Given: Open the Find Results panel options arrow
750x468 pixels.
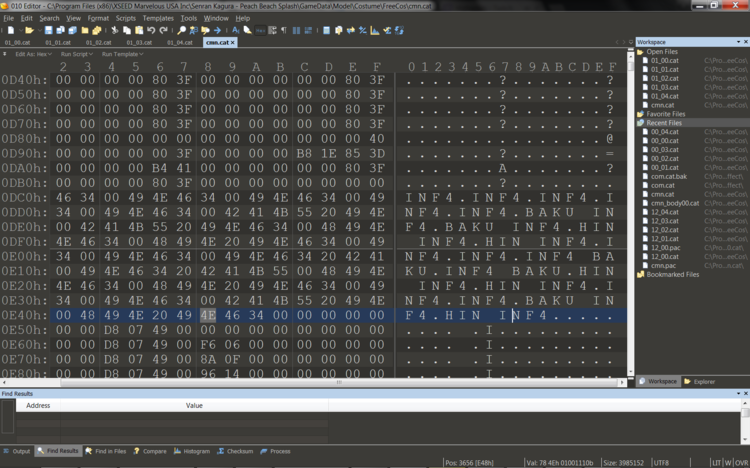Looking at the screenshot, I should pyautogui.click(x=739, y=393).
